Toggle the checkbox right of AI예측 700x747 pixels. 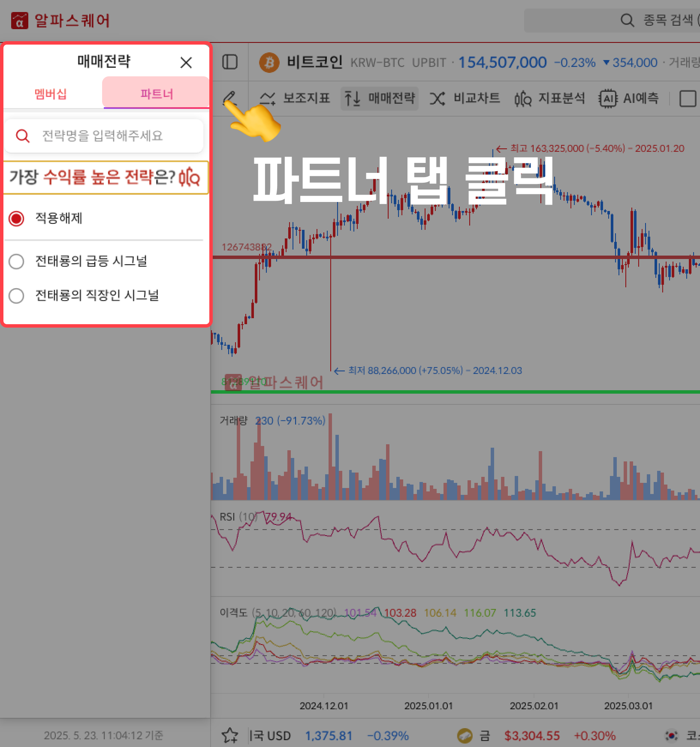pyautogui.click(x=688, y=99)
